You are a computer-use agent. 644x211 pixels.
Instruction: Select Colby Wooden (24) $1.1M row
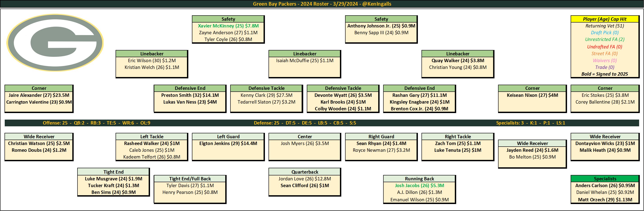coord(343,109)
